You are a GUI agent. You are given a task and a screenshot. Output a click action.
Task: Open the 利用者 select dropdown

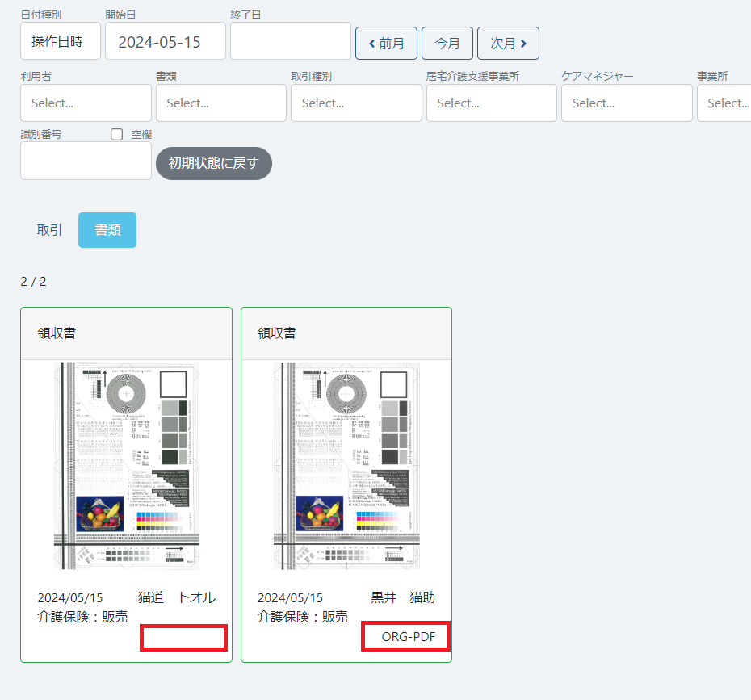pyautogui.click(x=86, y=103)
